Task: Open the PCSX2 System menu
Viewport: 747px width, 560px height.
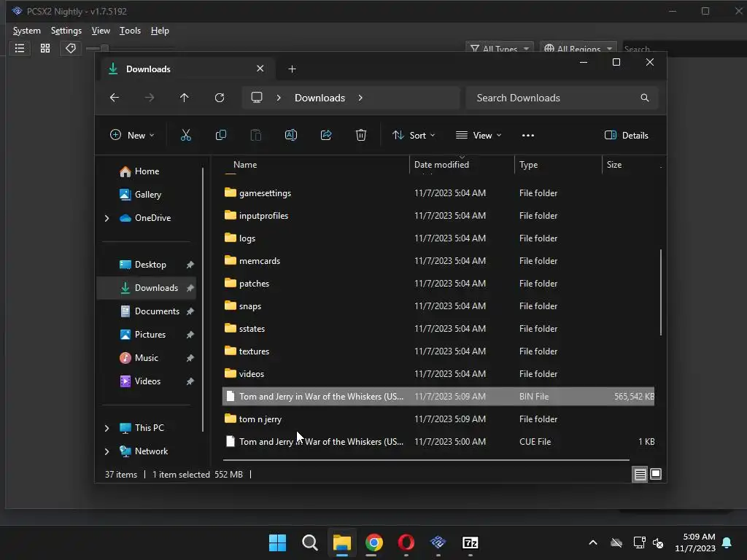Action: (x=27, y=31)
